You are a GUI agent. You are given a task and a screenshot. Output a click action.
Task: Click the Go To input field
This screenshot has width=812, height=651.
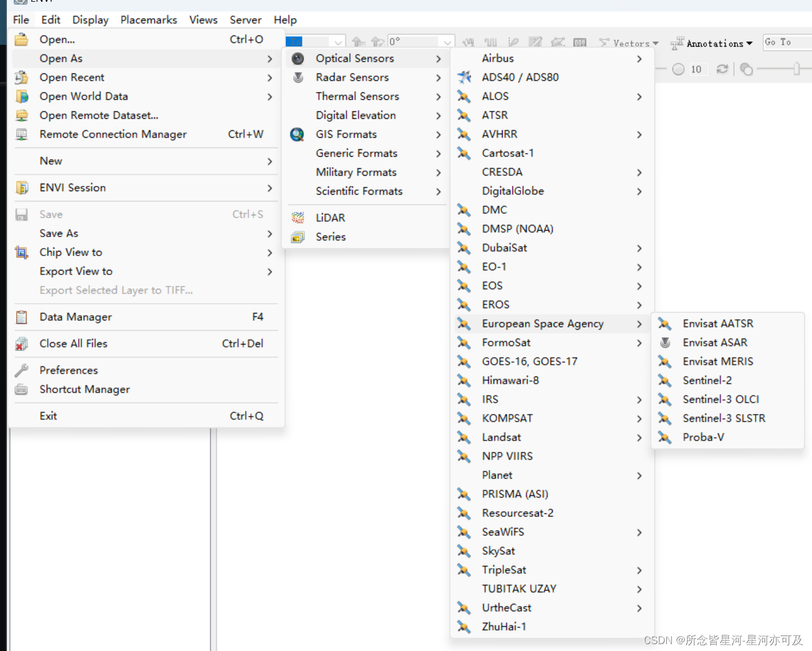coord(787,42)
